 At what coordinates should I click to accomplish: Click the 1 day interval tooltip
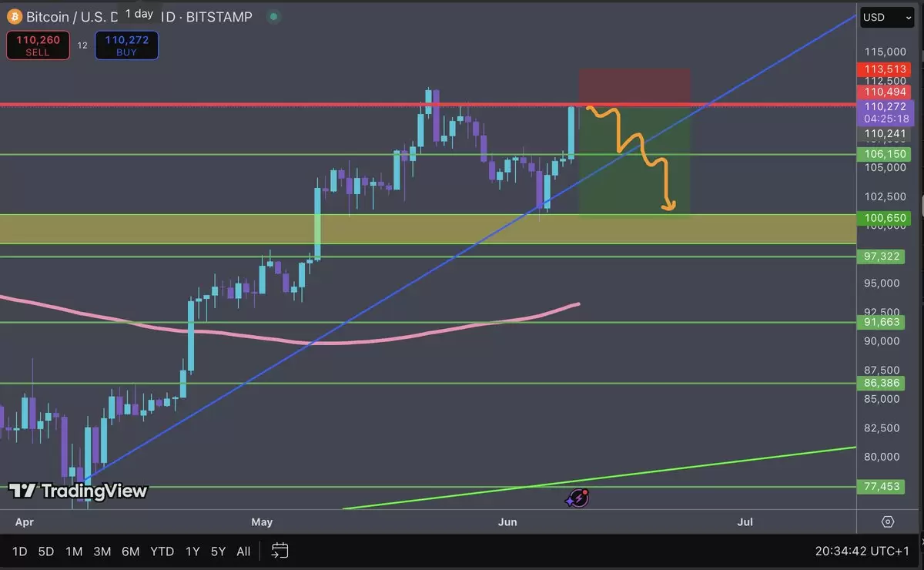139,14
